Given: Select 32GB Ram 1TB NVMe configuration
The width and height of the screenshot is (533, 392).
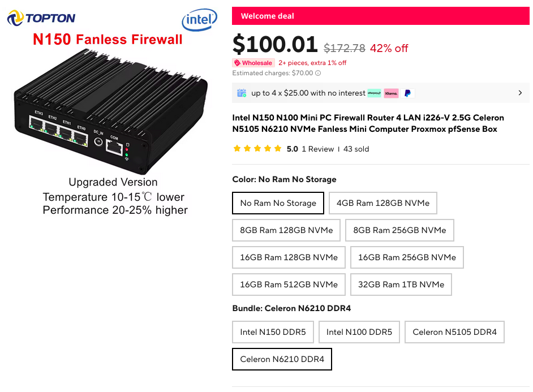Looking at the screenshot, I should [x=401, y=285].
